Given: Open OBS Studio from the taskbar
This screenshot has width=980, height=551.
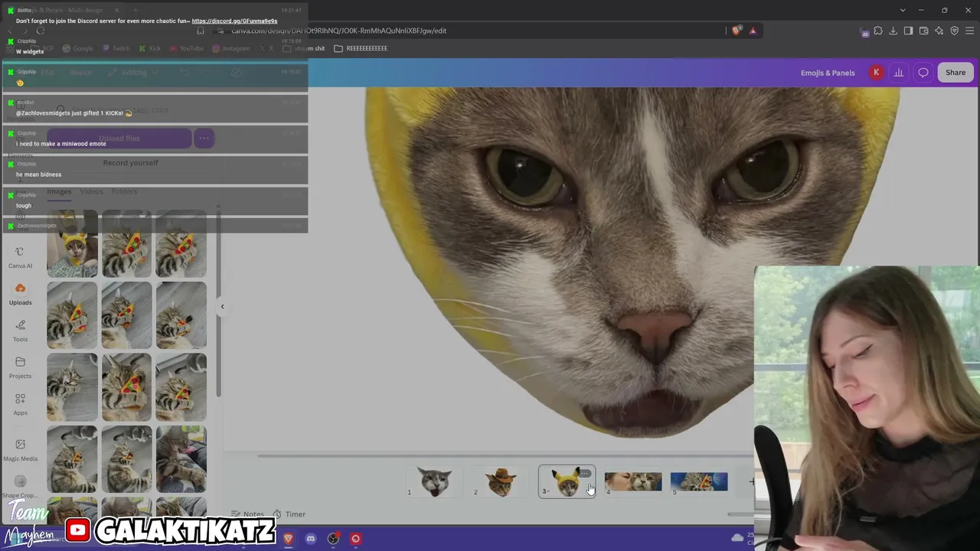Looking at the screenshot, I should pyautogui.click(x=333, y=539).
